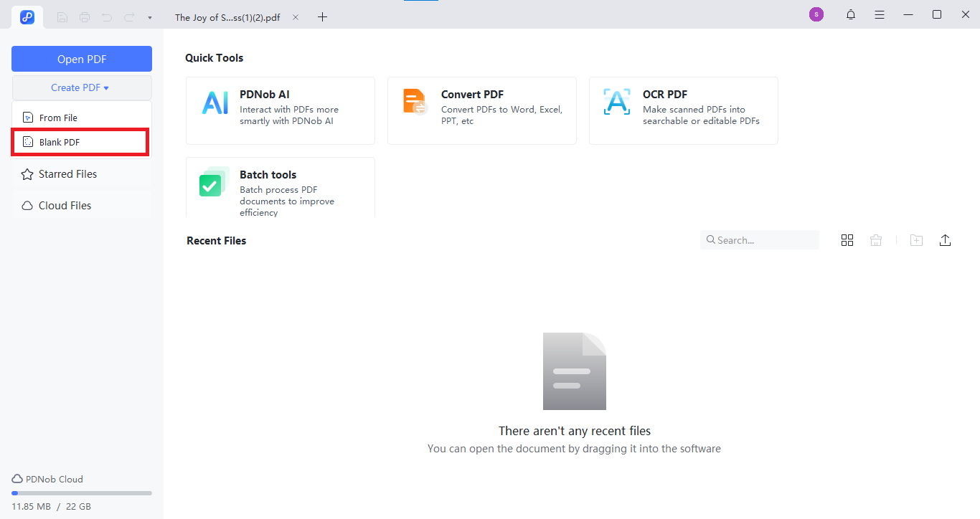The height and width of the screenshot is (519, 980).
Task: Open a new tab with the plus button
Action: [322, 16]
